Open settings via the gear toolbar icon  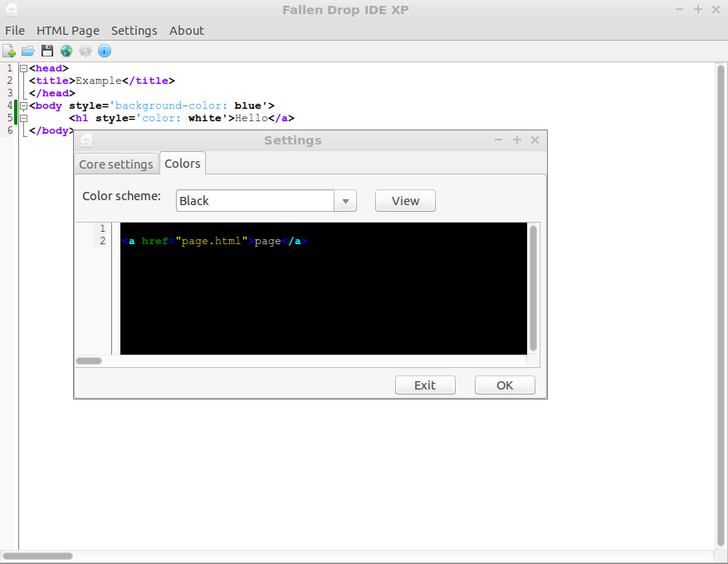pyautogui.click(x=86, y=51)
